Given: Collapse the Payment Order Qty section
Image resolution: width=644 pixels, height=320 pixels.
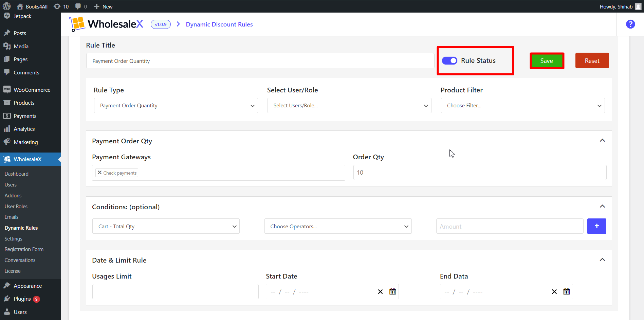Looking at the screenshot, I should 602,140.
